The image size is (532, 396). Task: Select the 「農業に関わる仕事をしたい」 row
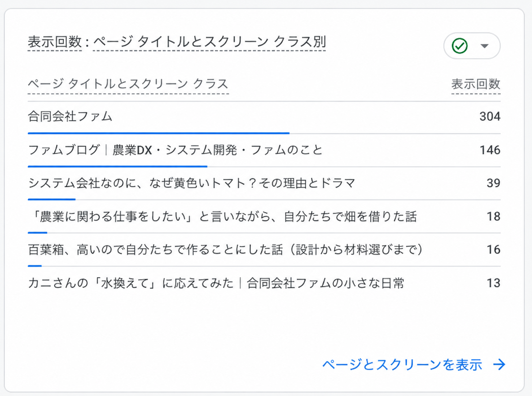click(264, 217)
